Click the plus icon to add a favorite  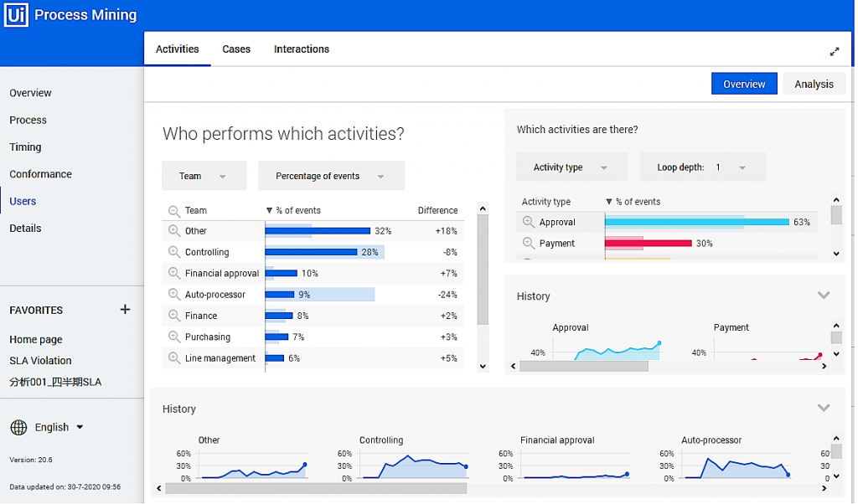pos(124,309)
